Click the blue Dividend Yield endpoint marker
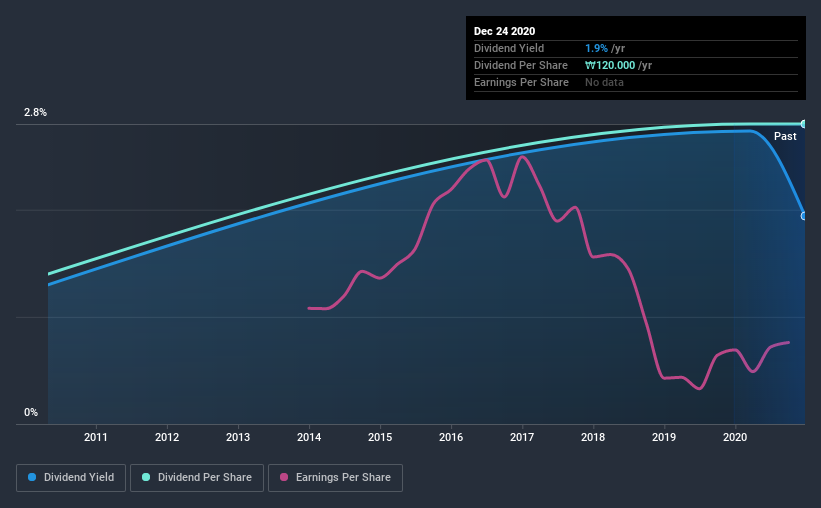Viewport: 821px width, 508px height. [x=803, y=216]
